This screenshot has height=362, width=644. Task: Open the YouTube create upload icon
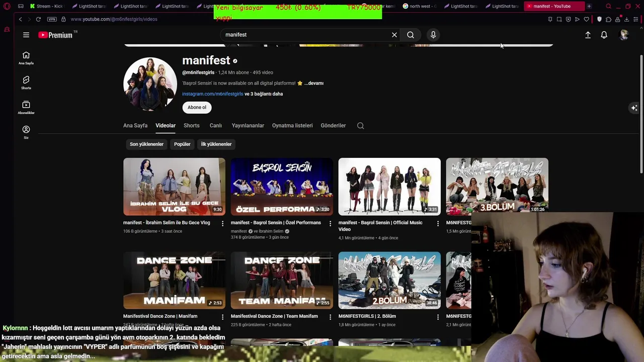click(x=588, y=35)
